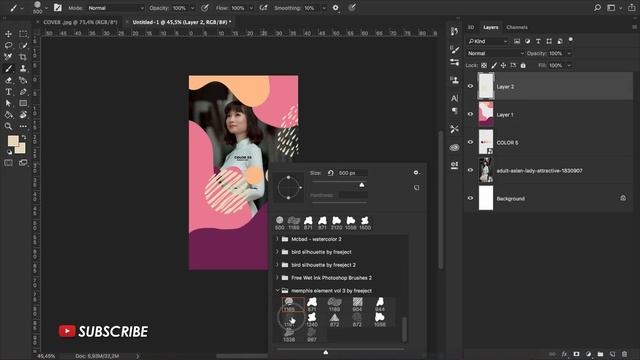Toggle lock position
Image resolution: width=640 pixels, height=360 pixels.
[503, 65]
